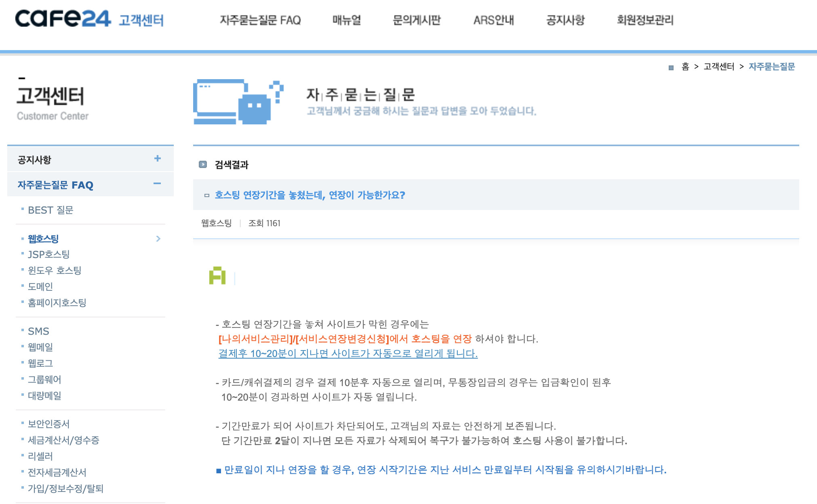Open 세금계산서/영수증 sidebar category
The width and height of the screenshot is (817, 504).
63,440
